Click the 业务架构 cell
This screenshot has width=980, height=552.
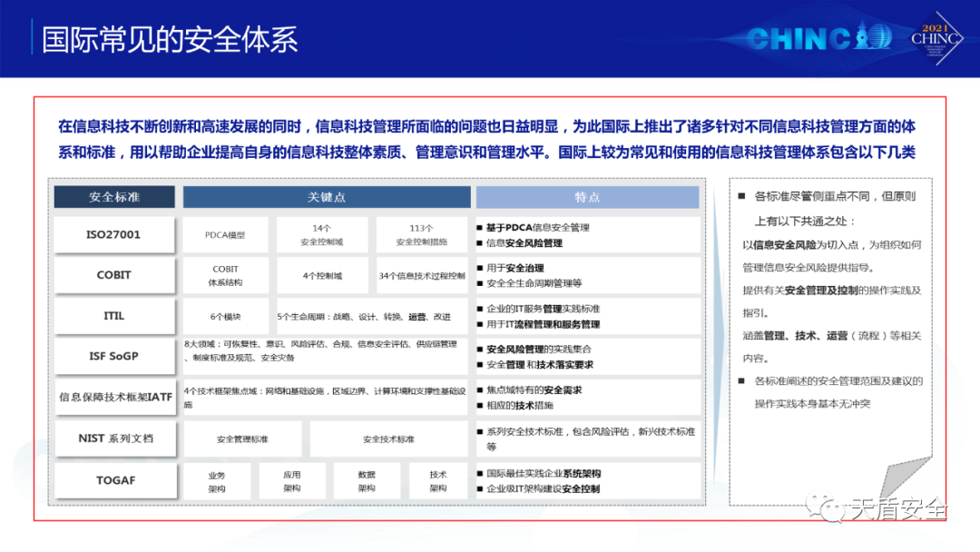click(217, 481)
